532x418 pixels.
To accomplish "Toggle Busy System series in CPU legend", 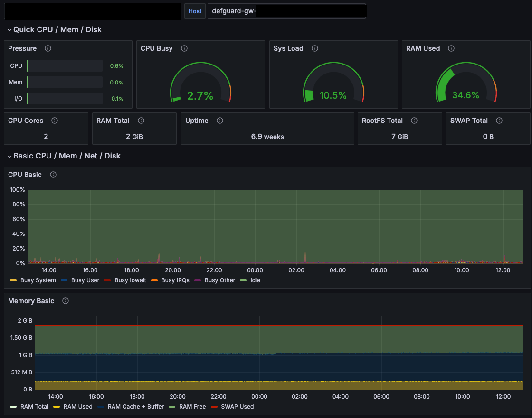I will 38,280.
